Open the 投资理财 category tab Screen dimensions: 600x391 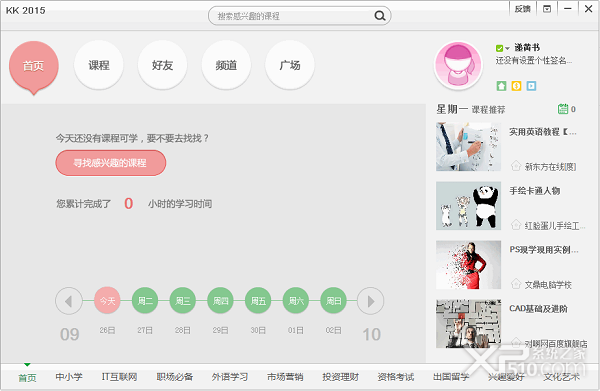[341, 377]
